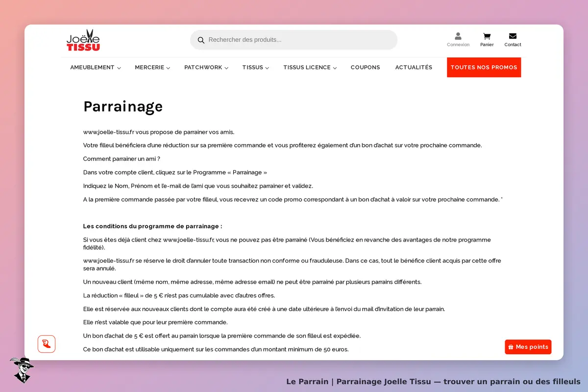Expand the Tissus Licence dropdown chevron
This screenshot has width=588, height=392.
[335, 68]
